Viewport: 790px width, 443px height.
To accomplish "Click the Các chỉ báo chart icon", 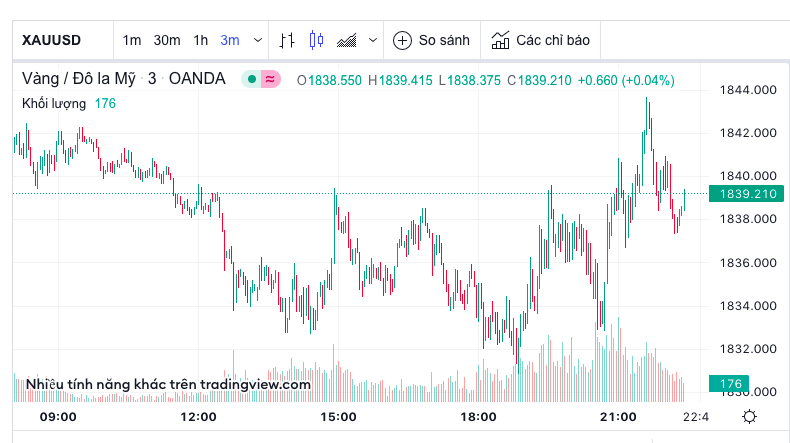I will [x=500, y=40].
